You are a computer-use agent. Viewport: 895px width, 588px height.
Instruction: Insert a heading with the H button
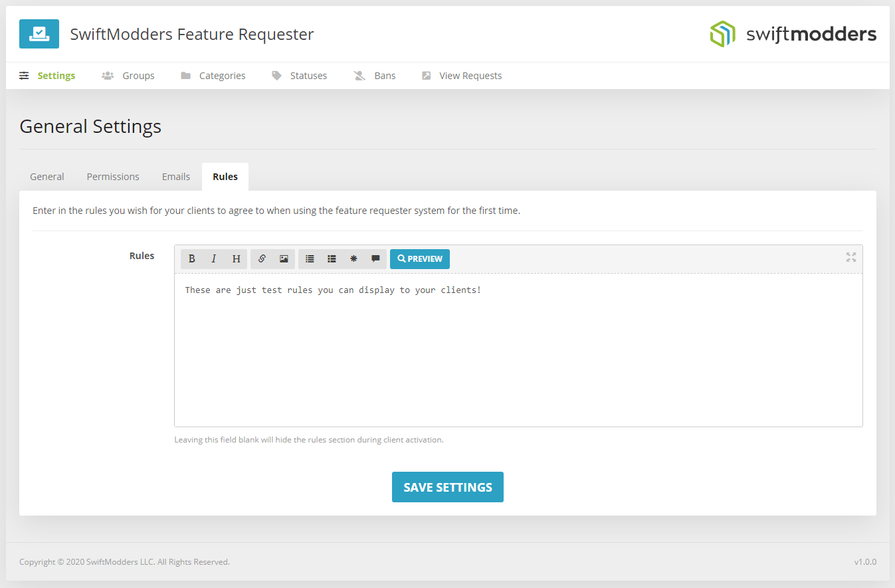236,259
